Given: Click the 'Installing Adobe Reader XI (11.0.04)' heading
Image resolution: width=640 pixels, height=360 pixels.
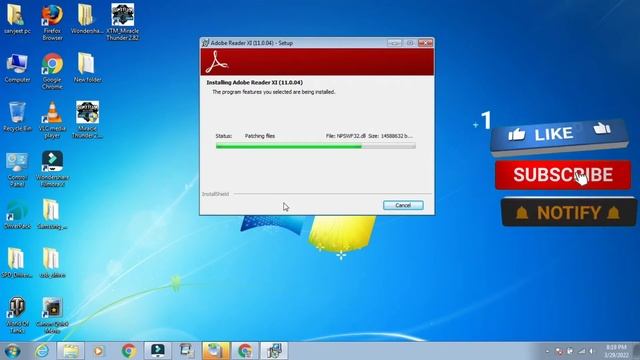Looking at the screenshot, I should [x=254, y=82].
